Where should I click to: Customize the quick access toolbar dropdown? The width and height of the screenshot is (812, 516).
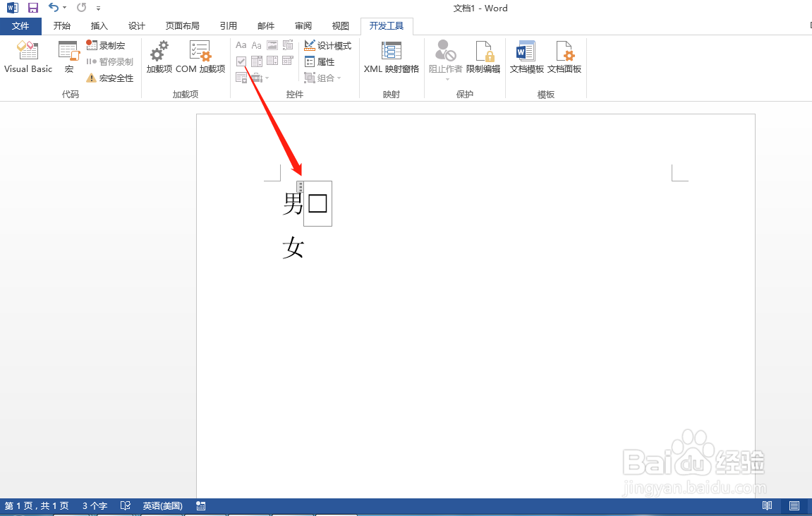(x=98, y=8)
